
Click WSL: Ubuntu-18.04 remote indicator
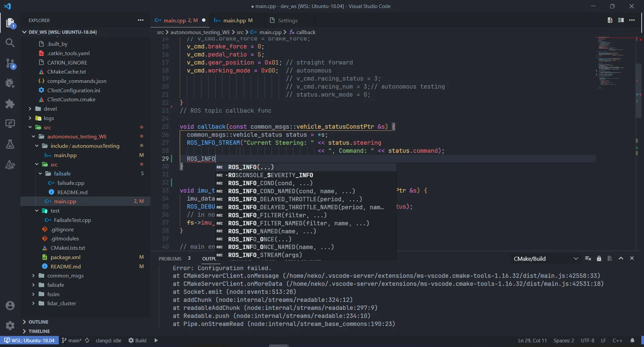pyautogui.click(x=30, y=340)
